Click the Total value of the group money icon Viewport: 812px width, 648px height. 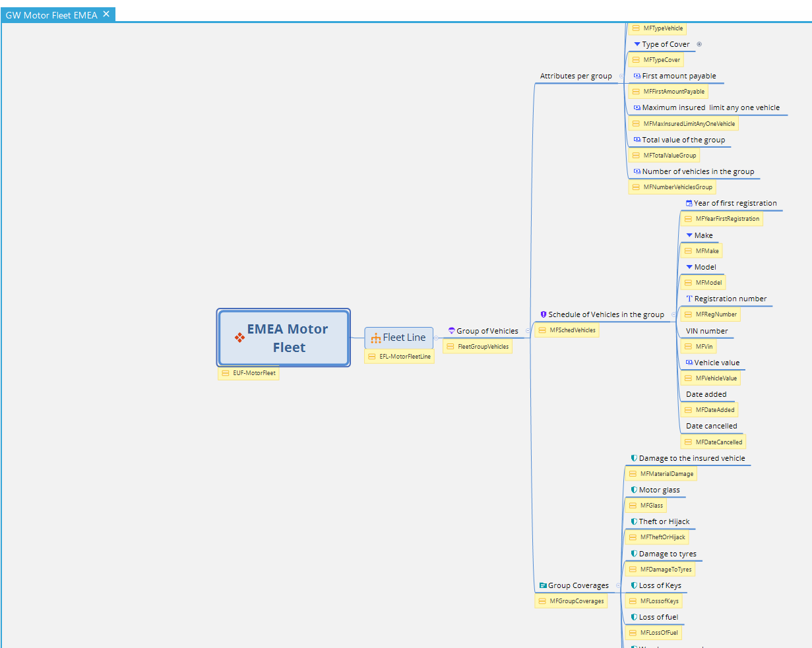pos(637,140)
